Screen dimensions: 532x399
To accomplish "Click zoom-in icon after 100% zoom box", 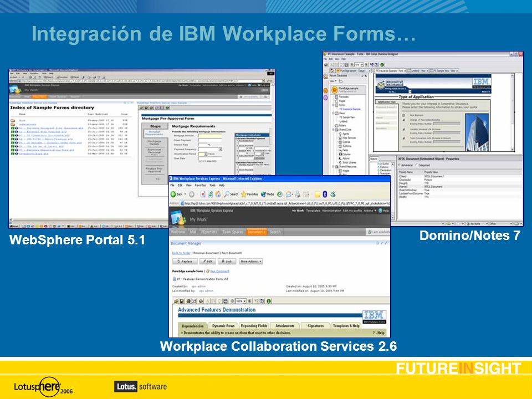I will pyautogui.click(x=250, y=301).
